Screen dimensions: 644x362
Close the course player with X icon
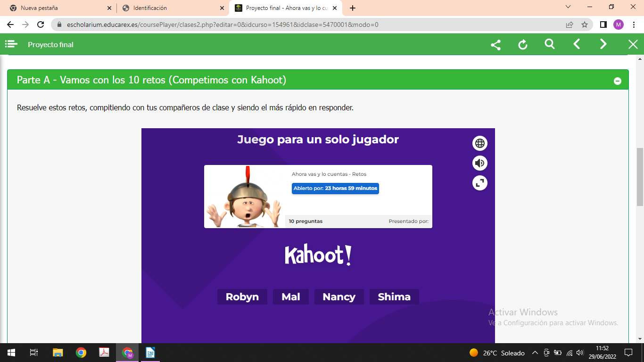coord(633,44)
